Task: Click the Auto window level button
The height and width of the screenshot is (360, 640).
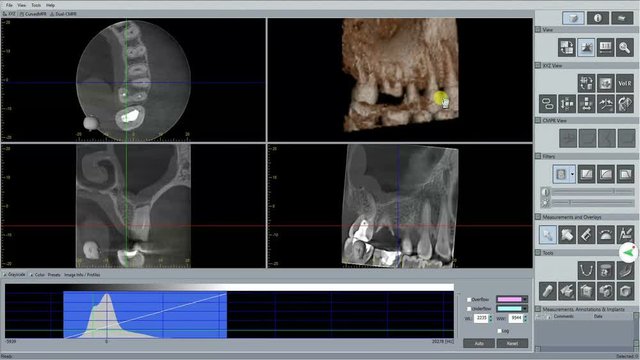Action: (x=479, y=343)
